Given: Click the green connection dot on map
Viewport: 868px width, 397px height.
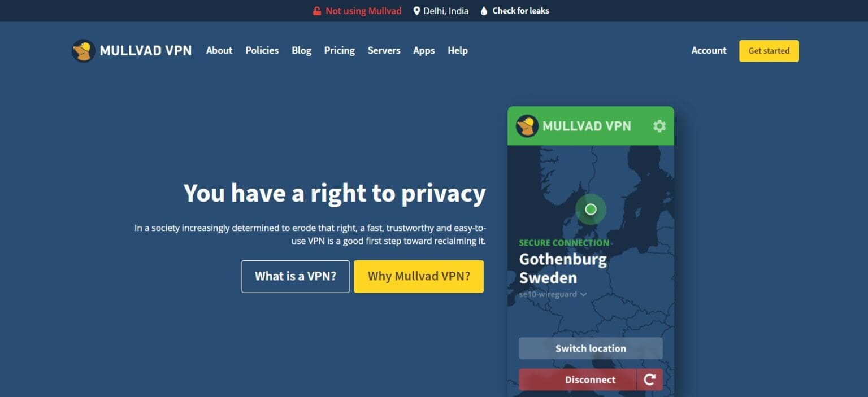Looking at the screenshot, I should [591, 210].
